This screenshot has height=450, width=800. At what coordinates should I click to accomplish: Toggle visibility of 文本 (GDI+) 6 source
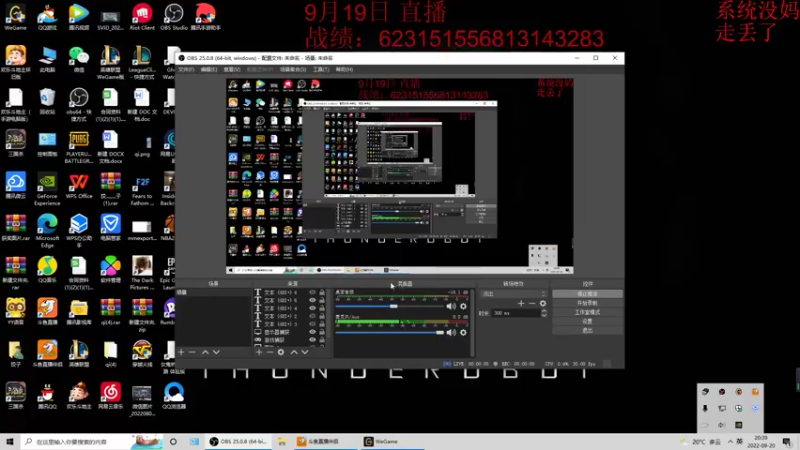click(x=312, y=293)
